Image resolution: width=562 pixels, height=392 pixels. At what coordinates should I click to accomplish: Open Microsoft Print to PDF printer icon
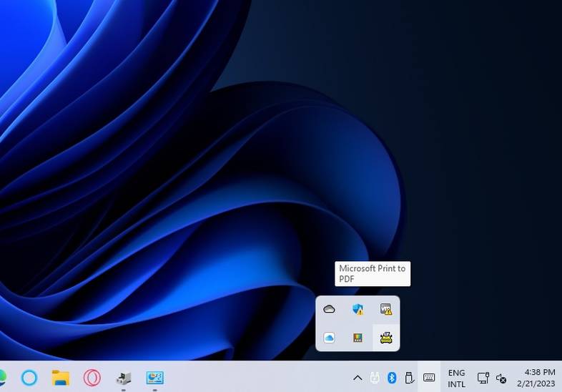[x=386, y=338]
